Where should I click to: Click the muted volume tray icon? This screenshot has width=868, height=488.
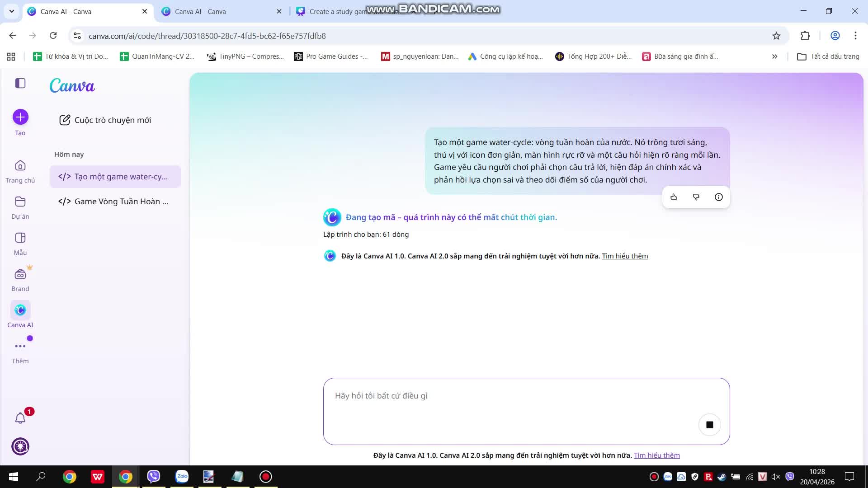pyautogui.click(x=776, y=477)
